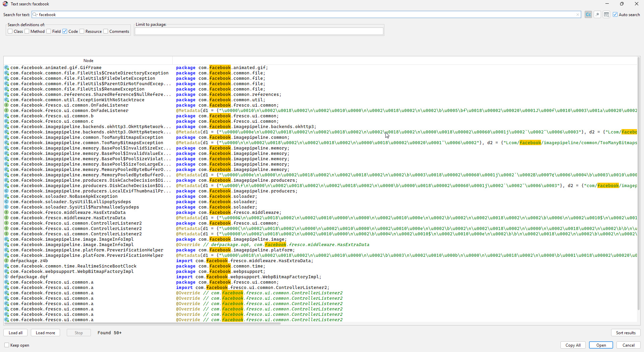Disable the Auto search checkbox

[615, 14]
